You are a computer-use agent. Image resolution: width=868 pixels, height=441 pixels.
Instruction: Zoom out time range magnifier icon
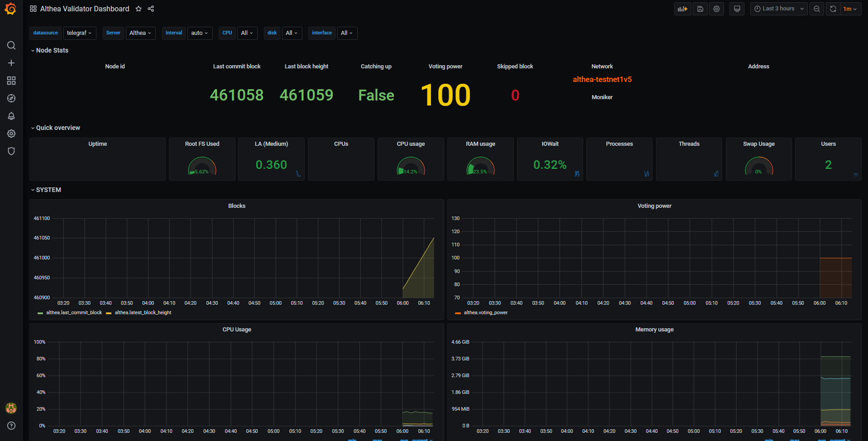tap(817, 9)
